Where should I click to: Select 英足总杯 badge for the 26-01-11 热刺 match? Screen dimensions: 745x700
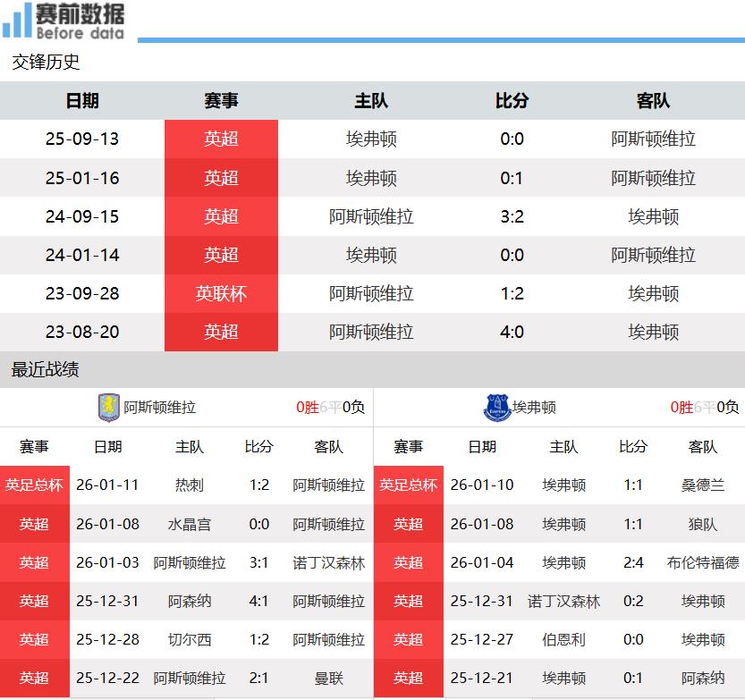pos(34,485)
